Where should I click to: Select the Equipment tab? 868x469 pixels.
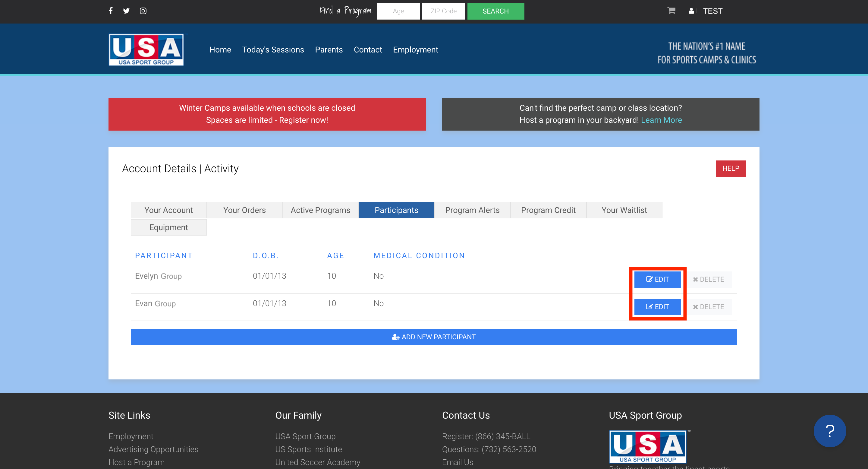(168, 227)
